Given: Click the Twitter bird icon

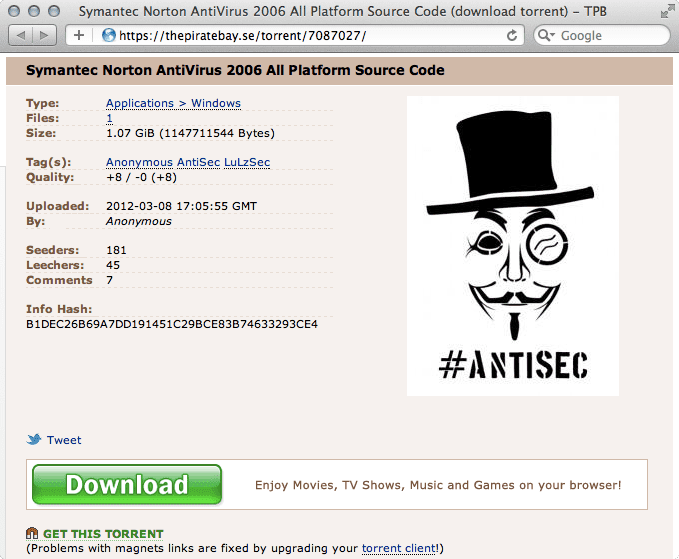Looking at the screenshot, I should [34, 439].
